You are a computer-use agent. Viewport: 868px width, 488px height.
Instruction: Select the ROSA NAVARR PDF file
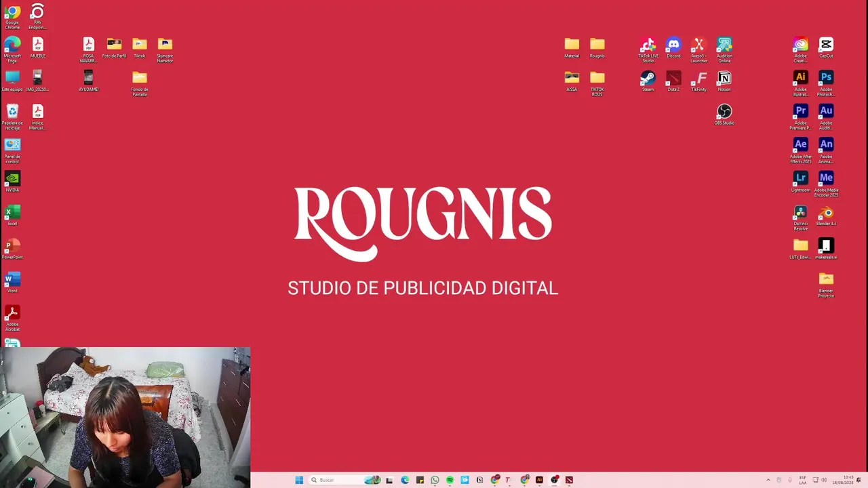(88, 49)
